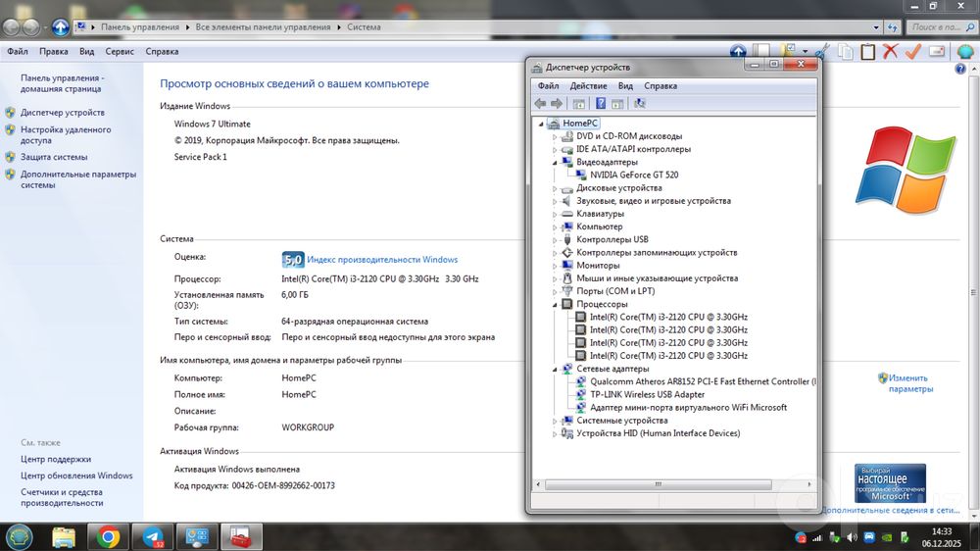Click Все элементы панели управления breadcrumb
Viewport: 980px width, 551px height.
pyautogui.click(x=263, y=27)
